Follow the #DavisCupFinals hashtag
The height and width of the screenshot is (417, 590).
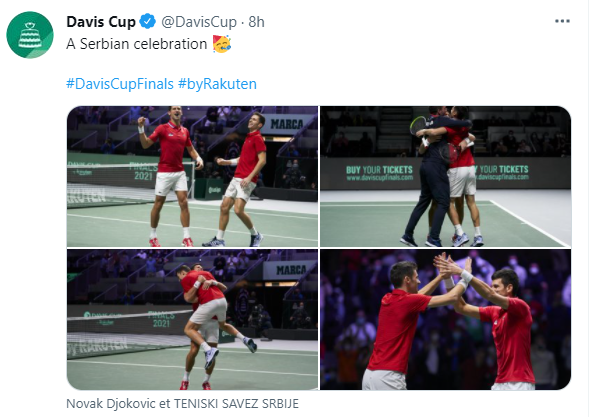pyautogui.click(x=120, y=84)
